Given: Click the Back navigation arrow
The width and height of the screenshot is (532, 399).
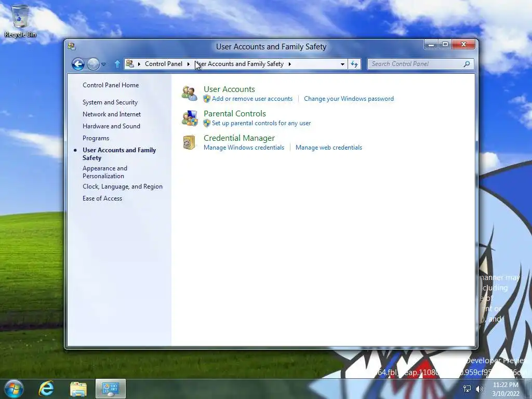Looking at the screenshot, I should 78,64.
